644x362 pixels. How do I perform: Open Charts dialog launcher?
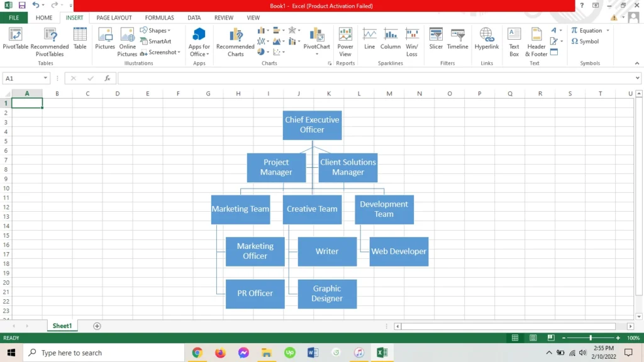[330, 63]
